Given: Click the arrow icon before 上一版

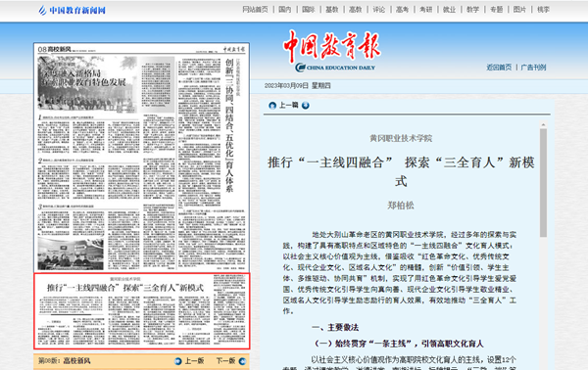Looking at the screenshot, I should 178,361.
